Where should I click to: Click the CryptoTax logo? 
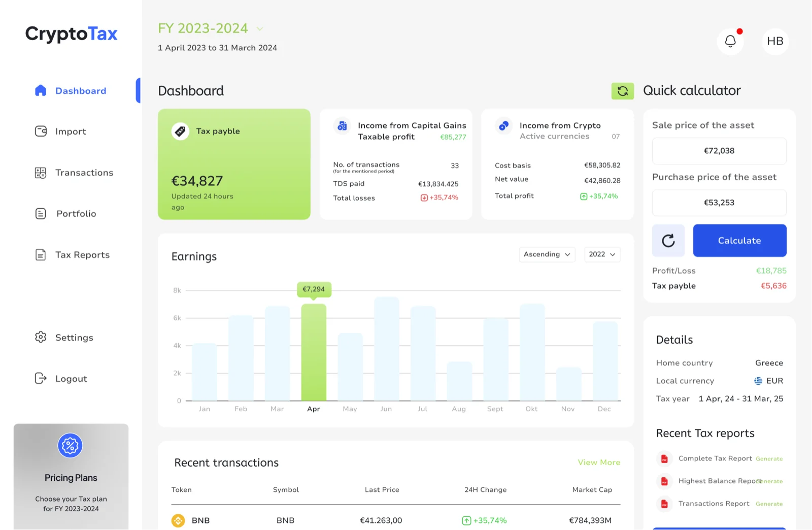71,34
